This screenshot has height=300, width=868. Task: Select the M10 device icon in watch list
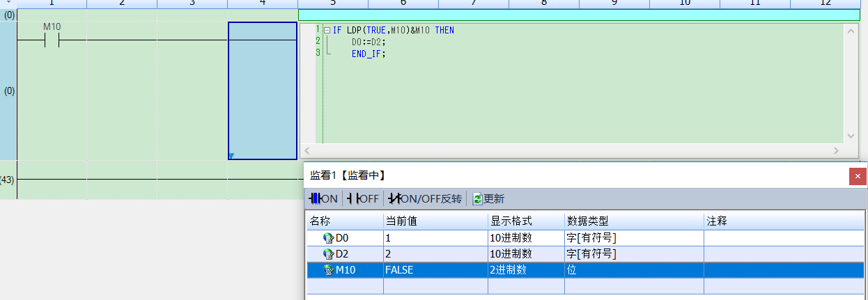pos(329,270)
